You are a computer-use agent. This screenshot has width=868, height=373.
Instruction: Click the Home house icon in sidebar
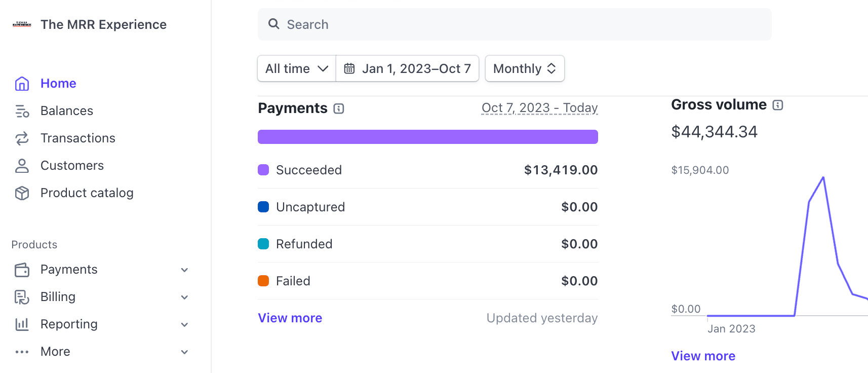(x=22, y=84)
